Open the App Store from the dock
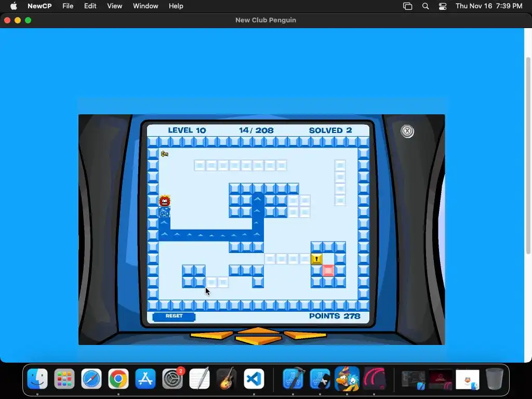The height and width of the screenshot is (399, 532). [x=145, y=379]
